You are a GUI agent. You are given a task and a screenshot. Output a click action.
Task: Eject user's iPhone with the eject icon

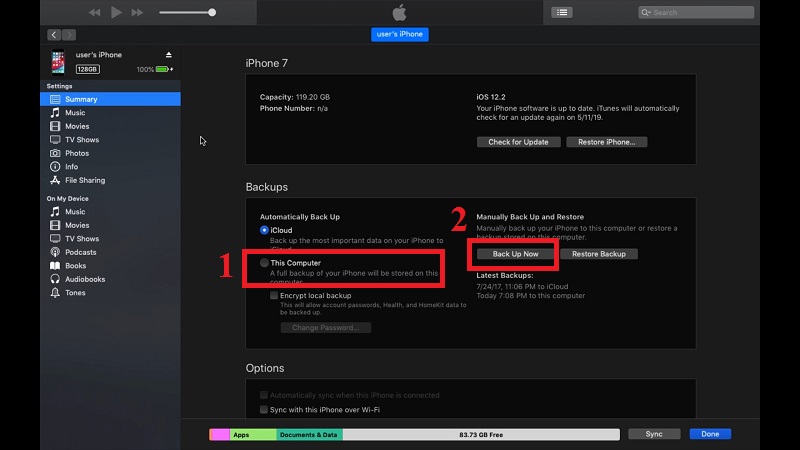(x=168, y=55)
